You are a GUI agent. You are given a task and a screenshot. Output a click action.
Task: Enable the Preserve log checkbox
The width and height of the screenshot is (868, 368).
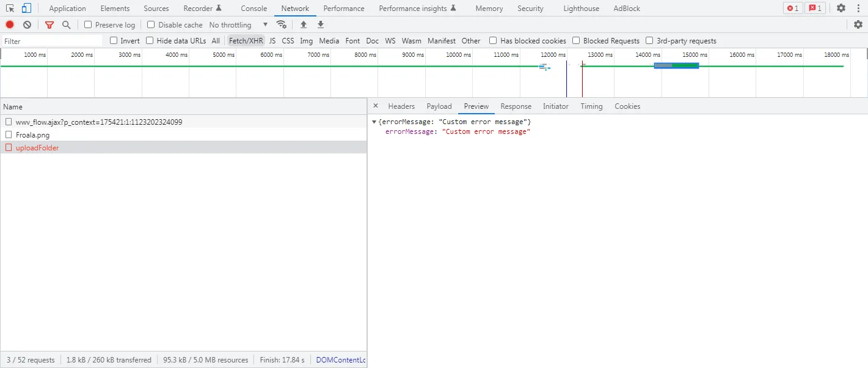(x=88, y=24)
